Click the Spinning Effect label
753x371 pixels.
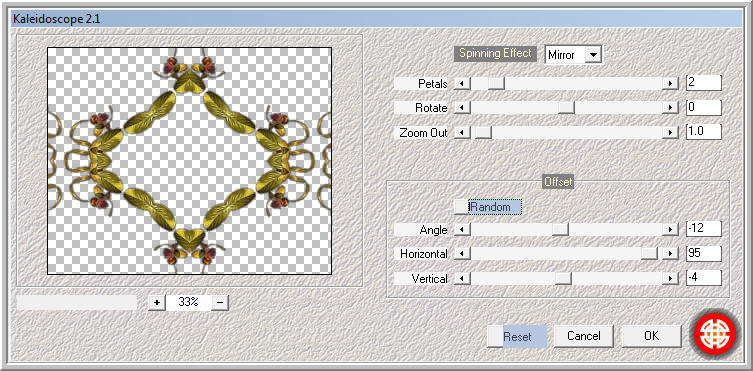tap(495, 53)
